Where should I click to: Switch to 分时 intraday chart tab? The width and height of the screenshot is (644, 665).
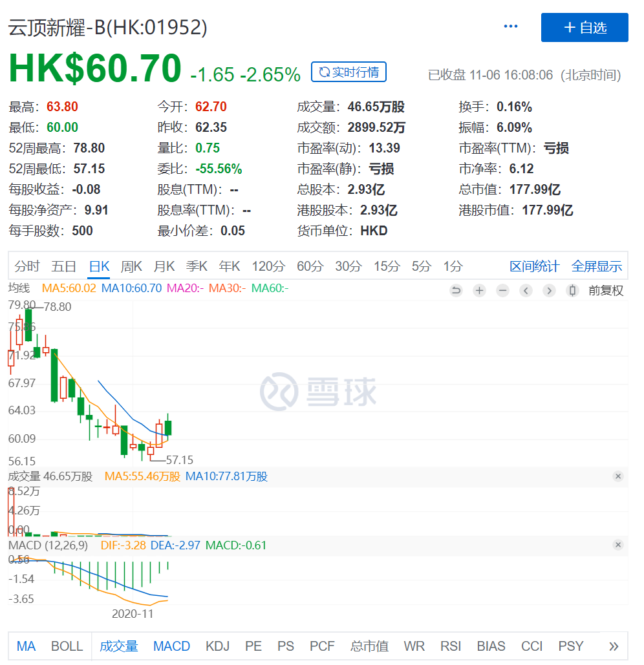click(27, 266)
